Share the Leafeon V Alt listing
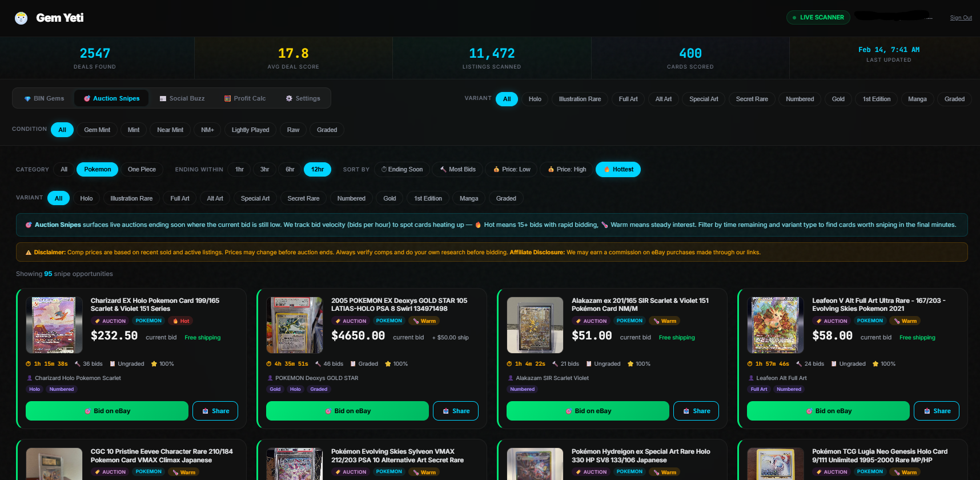 pyautogui.click(x=937, y=411)
